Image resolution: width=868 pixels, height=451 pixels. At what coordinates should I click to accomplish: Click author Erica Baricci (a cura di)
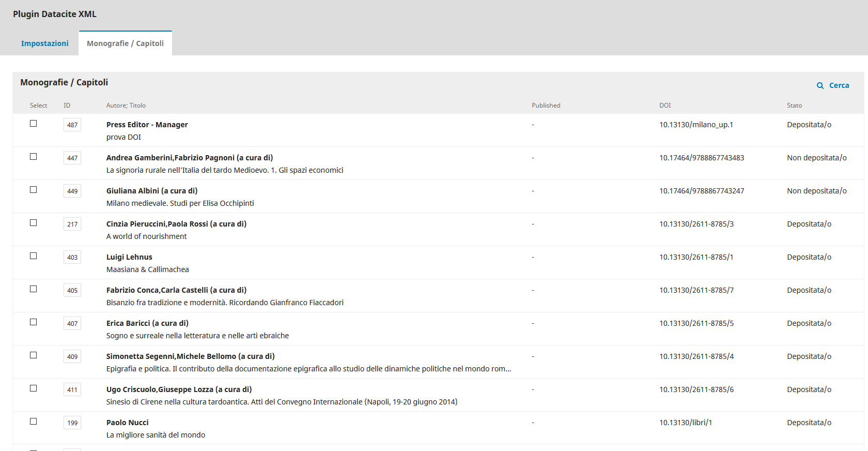(147, 323)
